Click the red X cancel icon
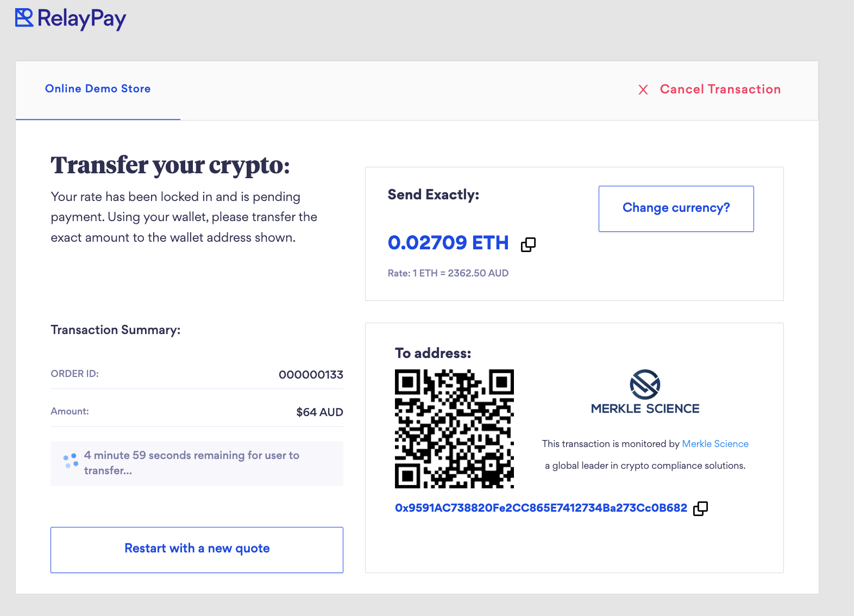This screenshot has height=616, width=854. point(643,90)
